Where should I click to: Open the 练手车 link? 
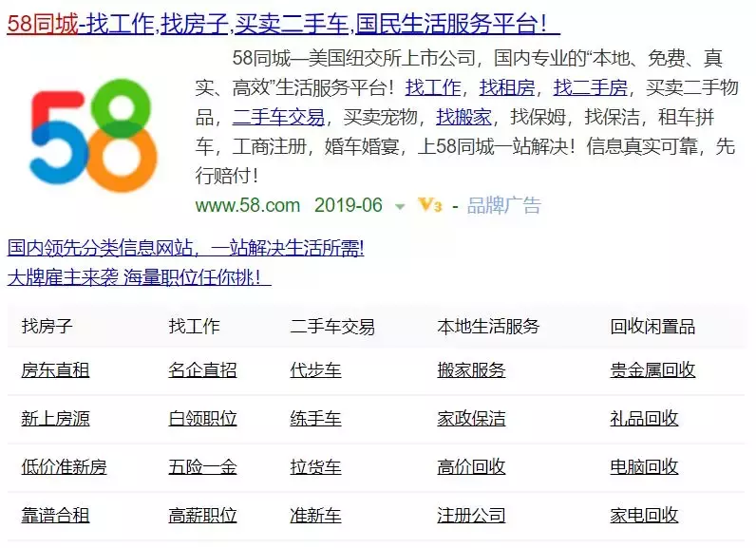316,418
